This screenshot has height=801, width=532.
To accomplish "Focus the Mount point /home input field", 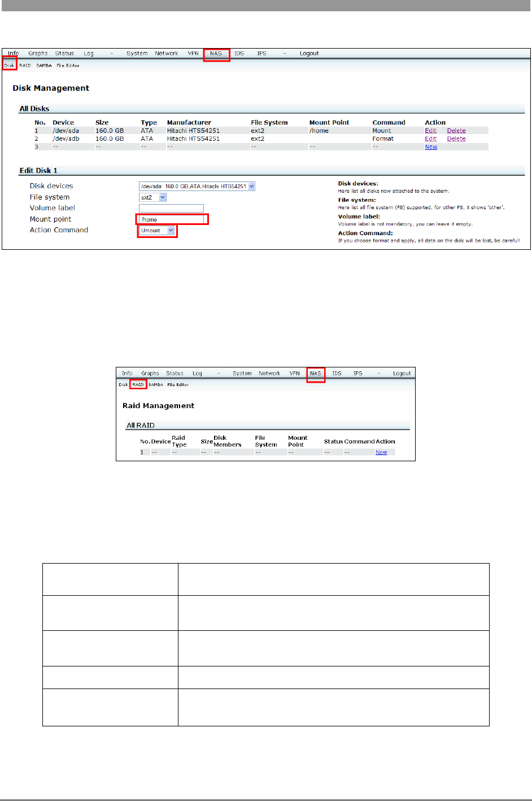I will [x=171, y=219].
